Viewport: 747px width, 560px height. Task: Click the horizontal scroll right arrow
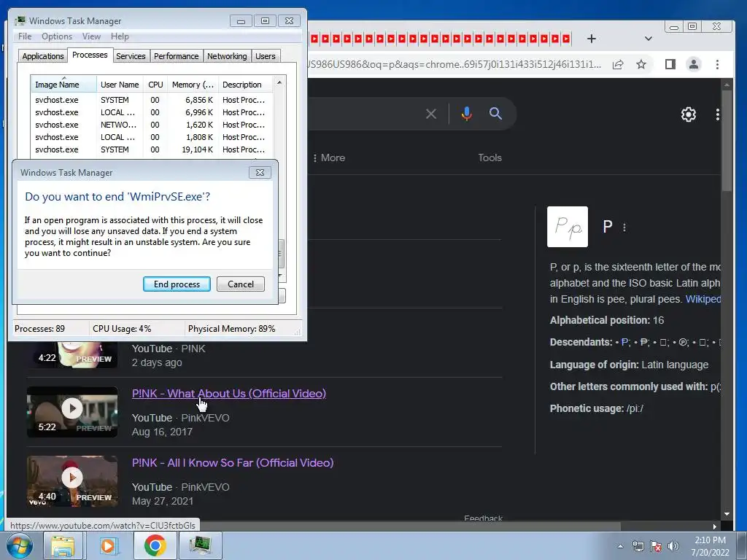[715, 526]
